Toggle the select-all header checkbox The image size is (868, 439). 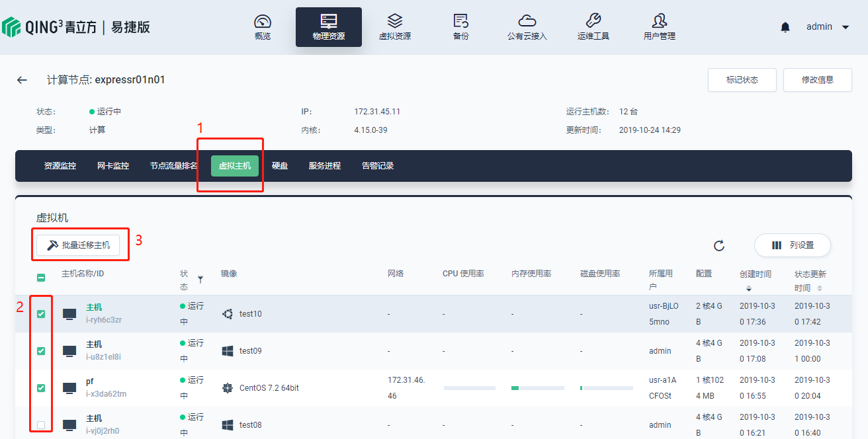pos(41,278)
